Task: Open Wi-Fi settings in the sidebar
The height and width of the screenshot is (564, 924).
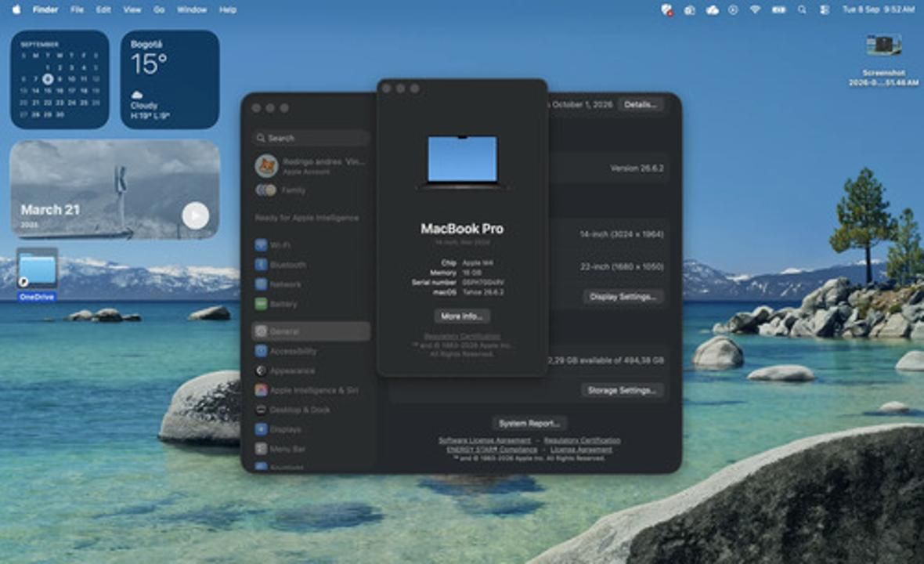Action: (x=311, y=245)
